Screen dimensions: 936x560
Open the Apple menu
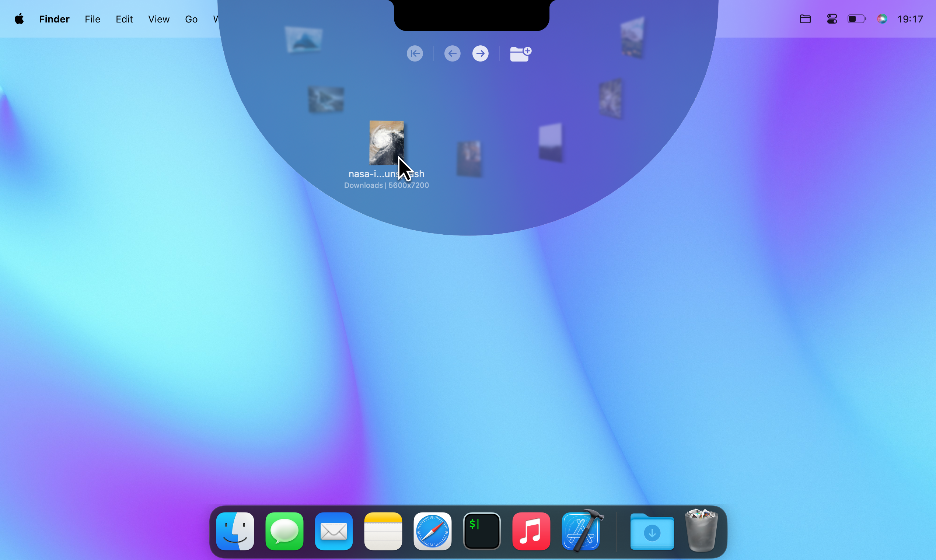(x=19, y=18)
